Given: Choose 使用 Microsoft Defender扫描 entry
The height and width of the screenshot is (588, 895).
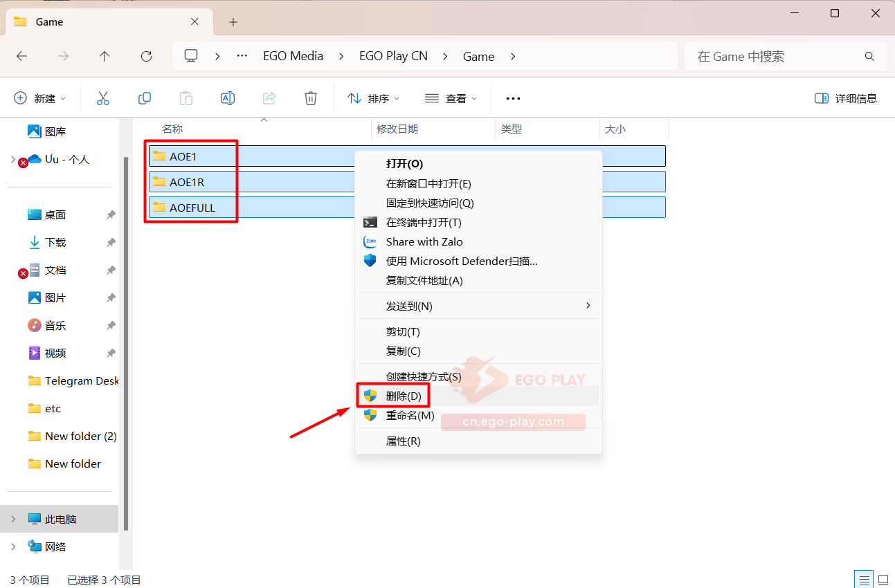Looking at the screenshot, I should click(x=478, y=261).
